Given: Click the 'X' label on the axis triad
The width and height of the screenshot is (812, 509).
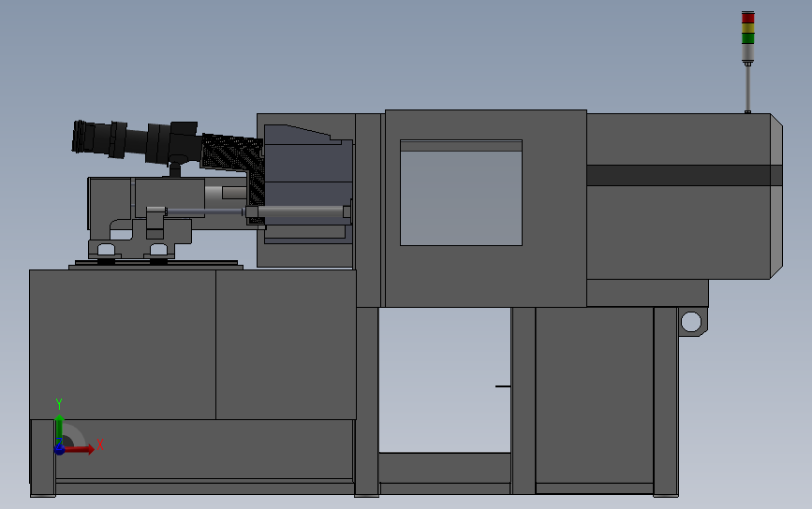Looking at the screenshot, I should coord(100,444).
